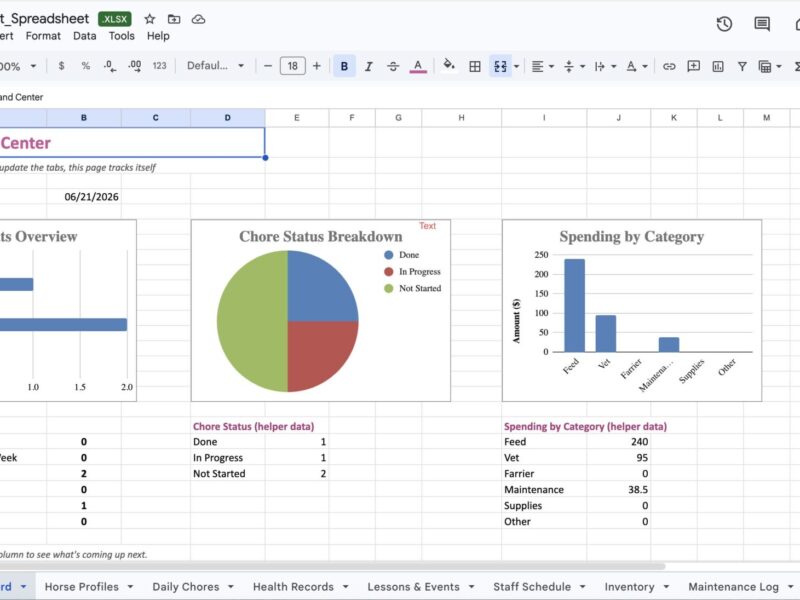Open the Tools menu
This screenshot has height=600, width=800.
[121, 36]
